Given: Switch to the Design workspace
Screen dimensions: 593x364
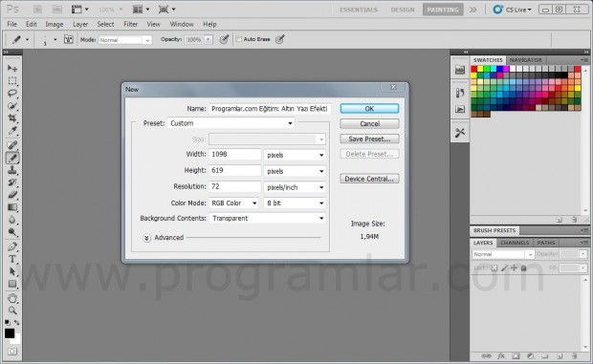Looking at the screenshot, I should pos(403,10).
